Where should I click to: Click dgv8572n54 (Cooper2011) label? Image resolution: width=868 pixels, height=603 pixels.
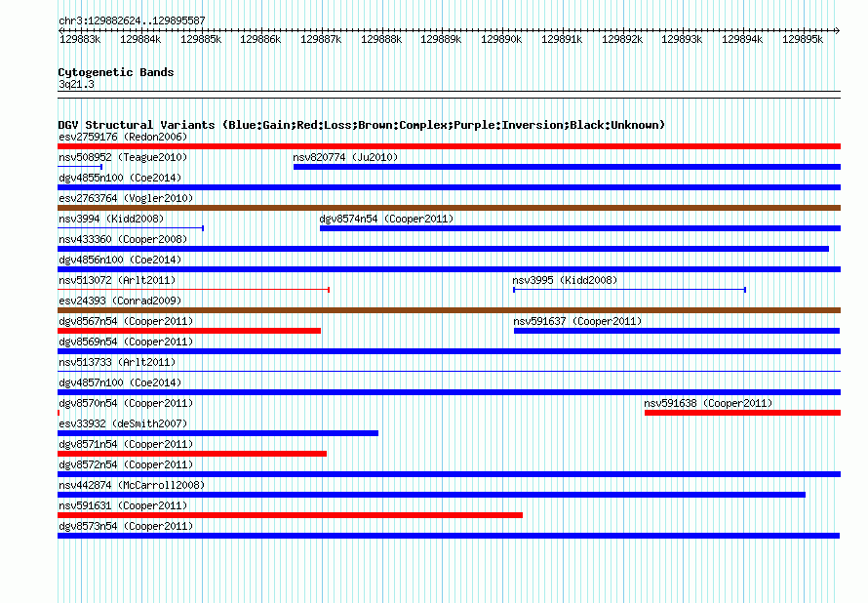(126, 464)
